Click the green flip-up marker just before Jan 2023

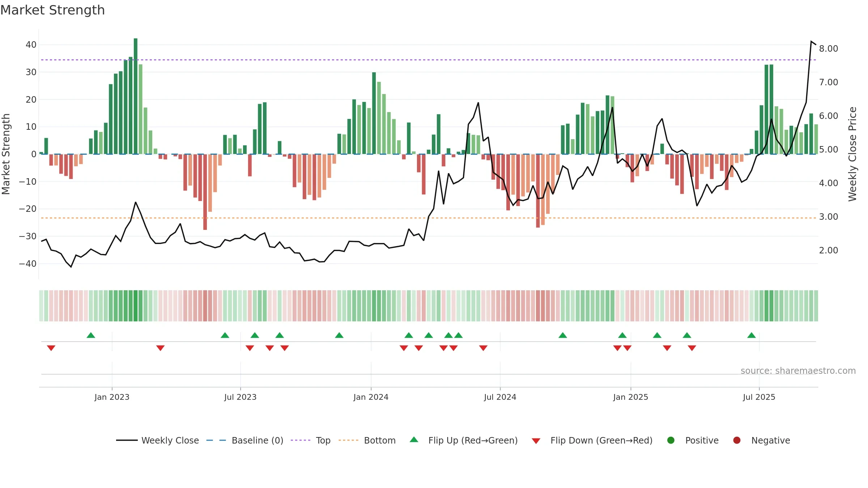point(91,335)
